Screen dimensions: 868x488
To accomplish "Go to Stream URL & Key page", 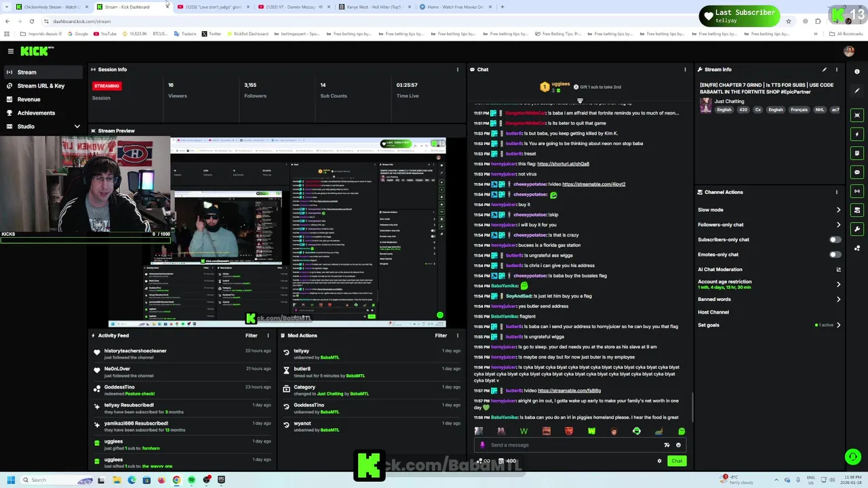I will [x=44, y=85].
